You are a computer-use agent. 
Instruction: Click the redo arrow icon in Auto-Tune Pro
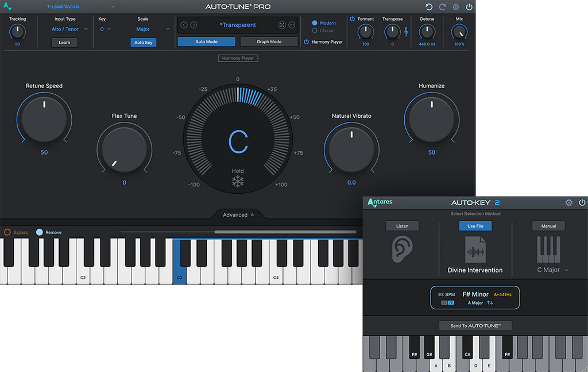tap(443, 7)
